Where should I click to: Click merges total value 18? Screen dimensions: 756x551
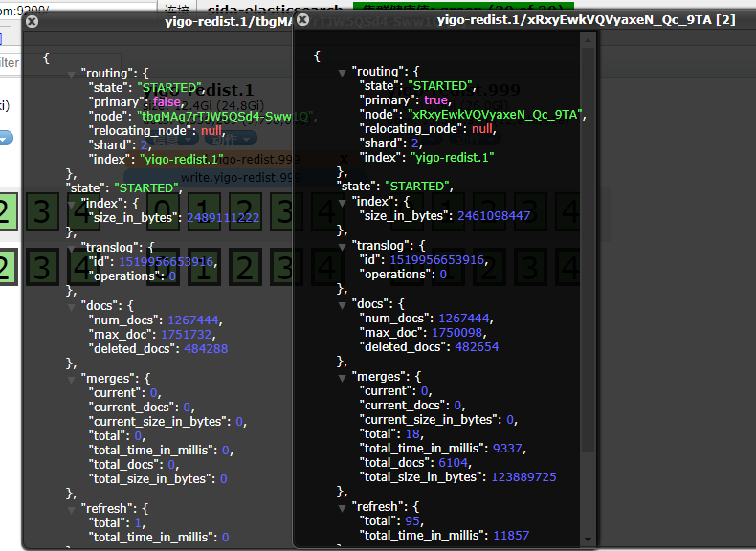coord(412,434)
